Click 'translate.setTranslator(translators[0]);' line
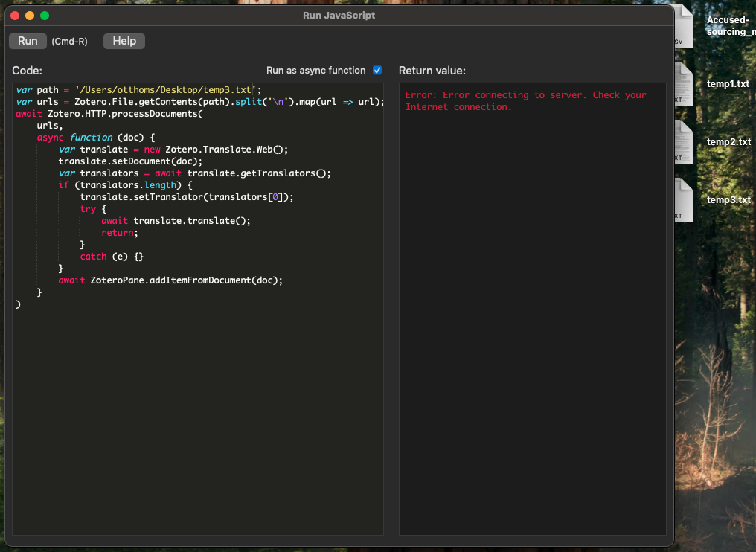The image size is (756, 552). click(187, 197)
